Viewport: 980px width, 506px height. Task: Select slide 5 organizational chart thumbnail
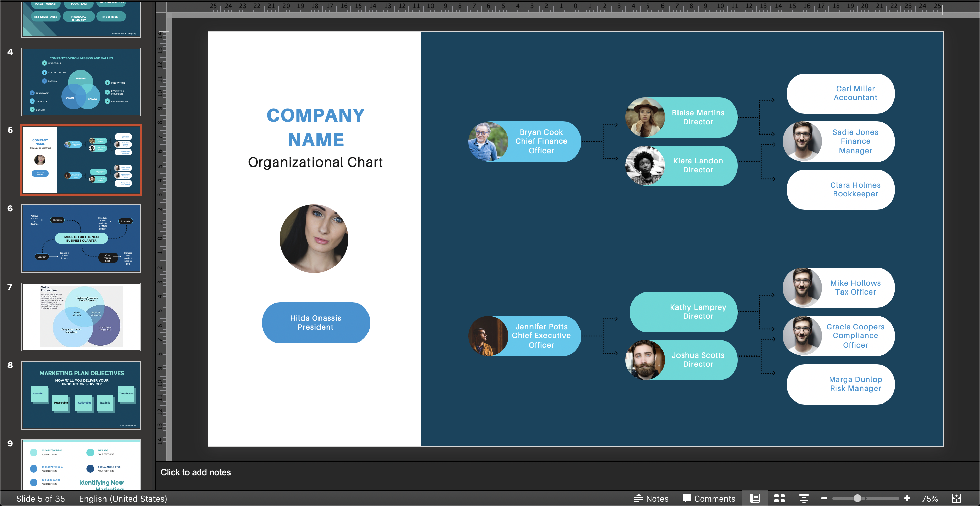[x=81, y=160]
